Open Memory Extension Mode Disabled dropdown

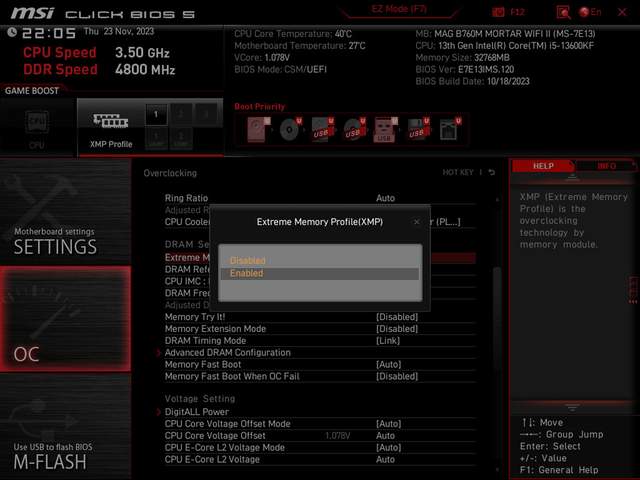(397, 329)
